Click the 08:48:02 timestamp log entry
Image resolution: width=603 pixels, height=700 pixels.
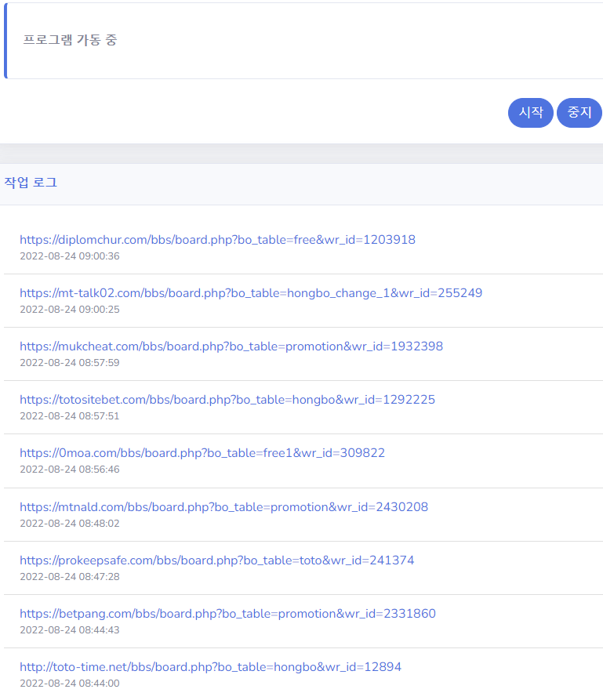70,523
